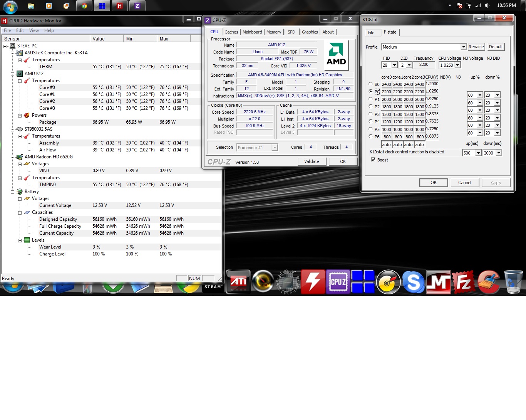This screenshot has width=526, height=420.
Task: Switch to the Graphics tab in CPU-Z
Action: click(x=310, y=32)
